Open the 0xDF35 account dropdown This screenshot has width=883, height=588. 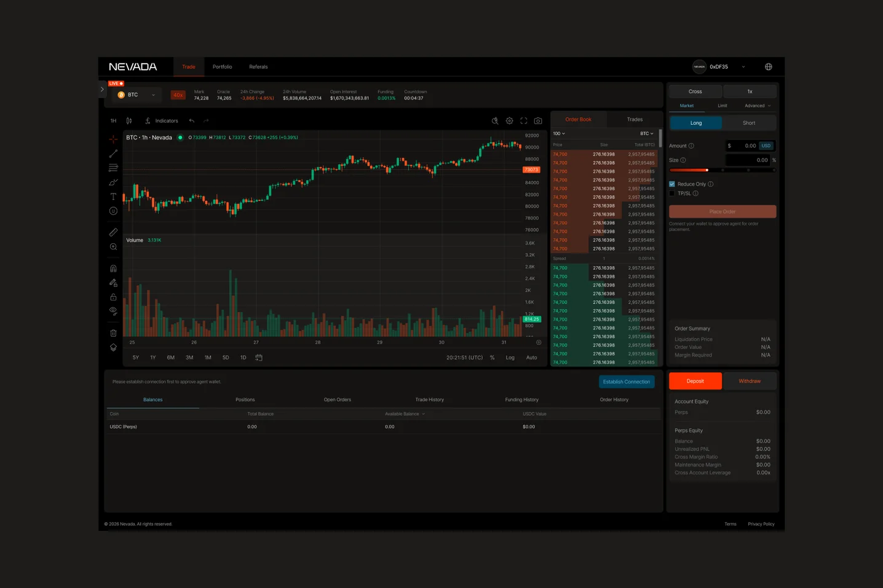point(719,67)
